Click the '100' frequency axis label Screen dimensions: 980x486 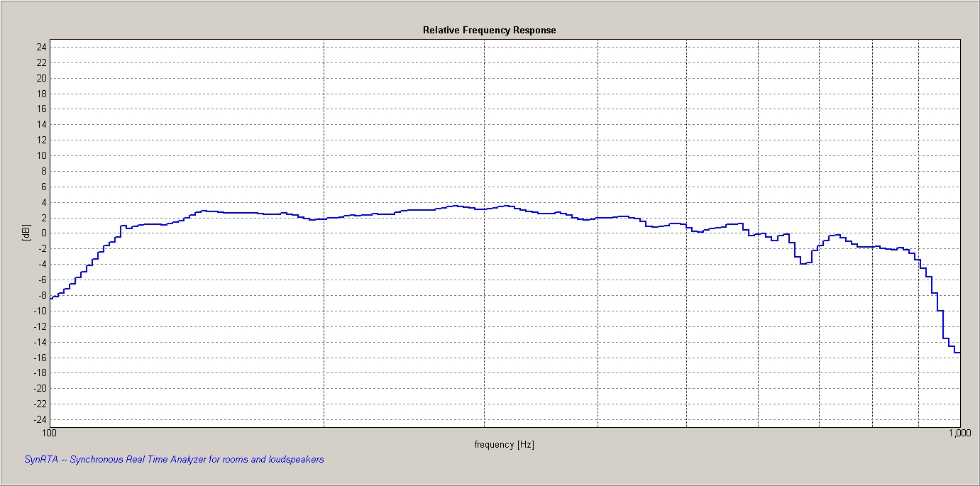click(x=49, y=433)
